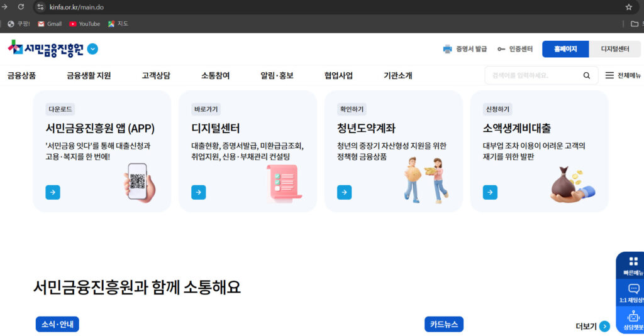
Task: Click the magnifier search icon
Action: (587, 75)
